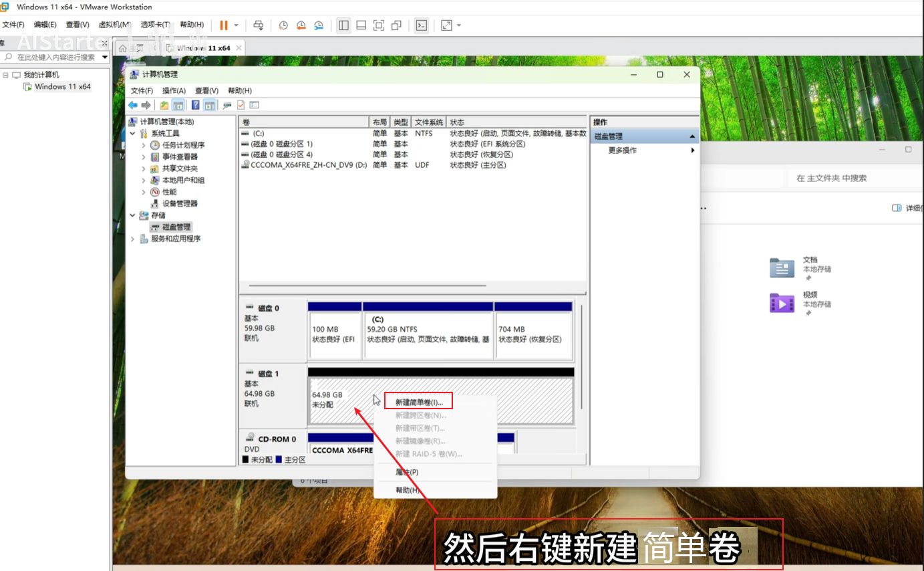Select 新建简单卷(I)... from context menu

click(419, 403)
